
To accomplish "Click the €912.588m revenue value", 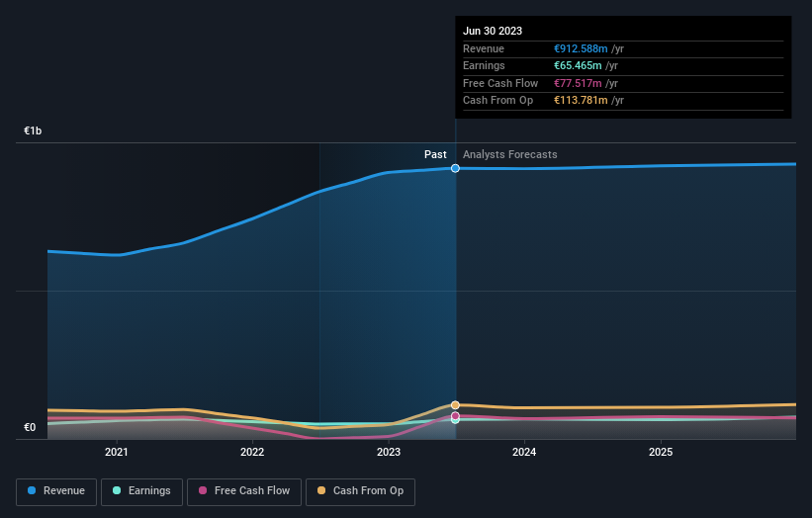I will coord(581,48).
